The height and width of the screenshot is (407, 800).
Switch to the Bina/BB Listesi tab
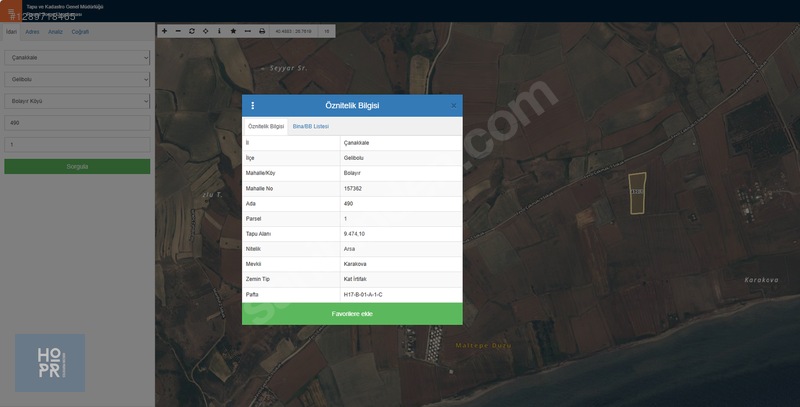click(x=311, y=126)
